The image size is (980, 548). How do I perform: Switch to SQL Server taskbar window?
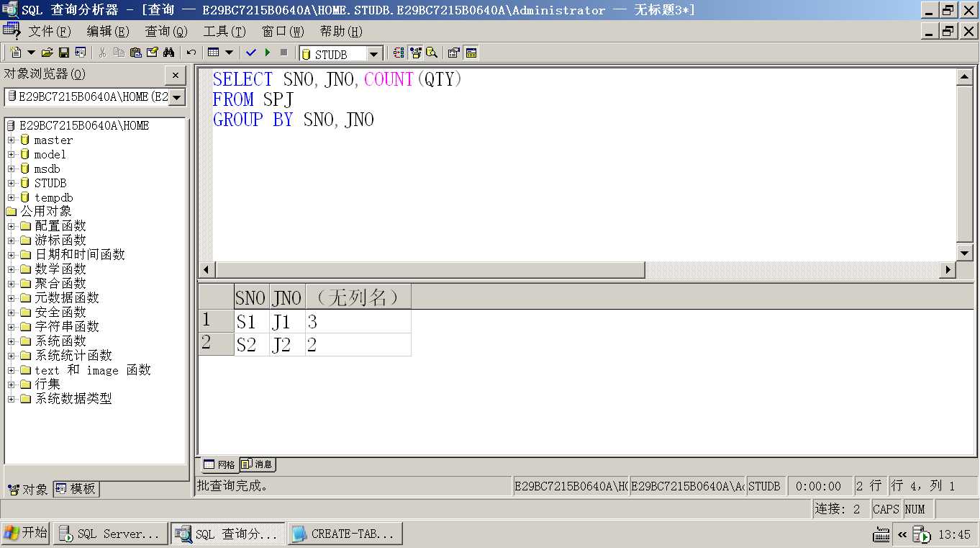coord(111,534)
